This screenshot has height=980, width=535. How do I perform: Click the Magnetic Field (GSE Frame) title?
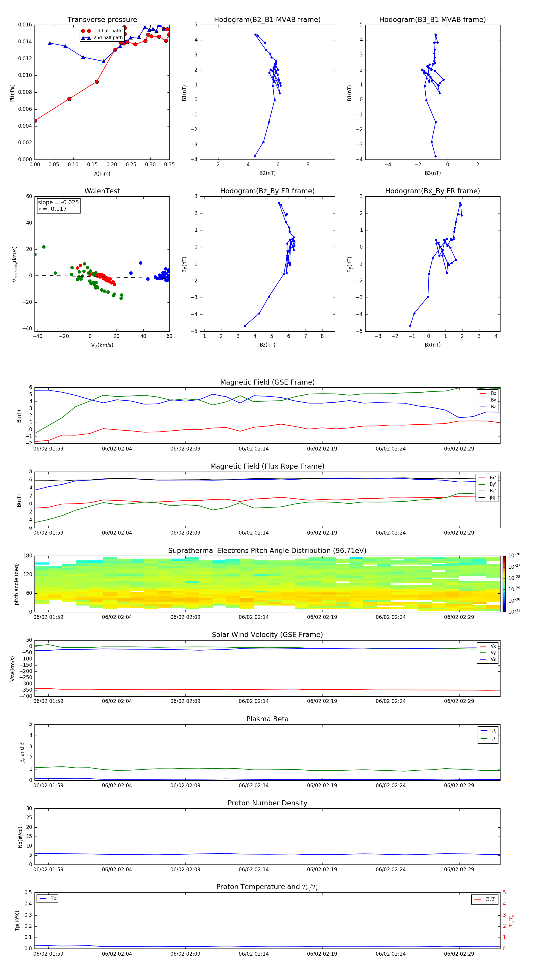point(267,382)
